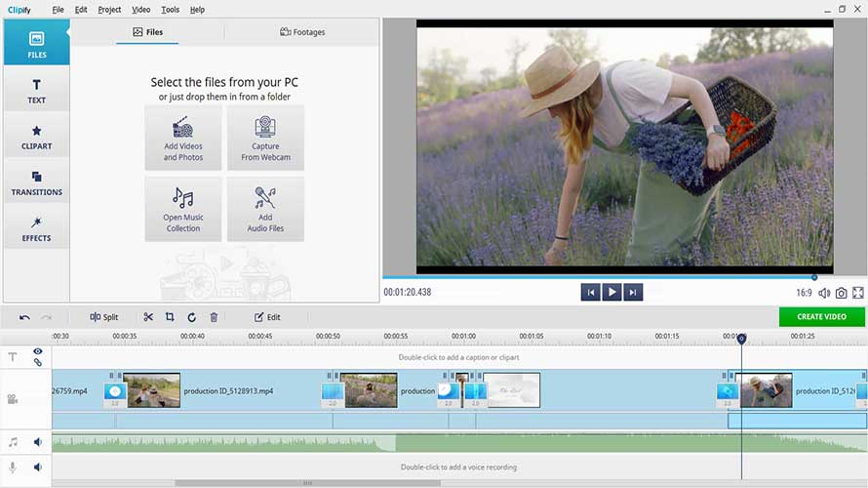
Task: Click the Undo arrow icon
Action: 24,317
